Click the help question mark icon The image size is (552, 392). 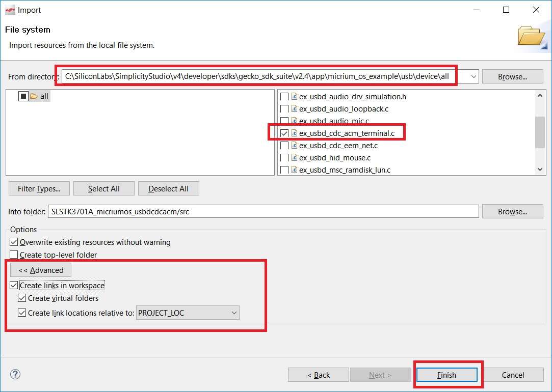[15, 374]
